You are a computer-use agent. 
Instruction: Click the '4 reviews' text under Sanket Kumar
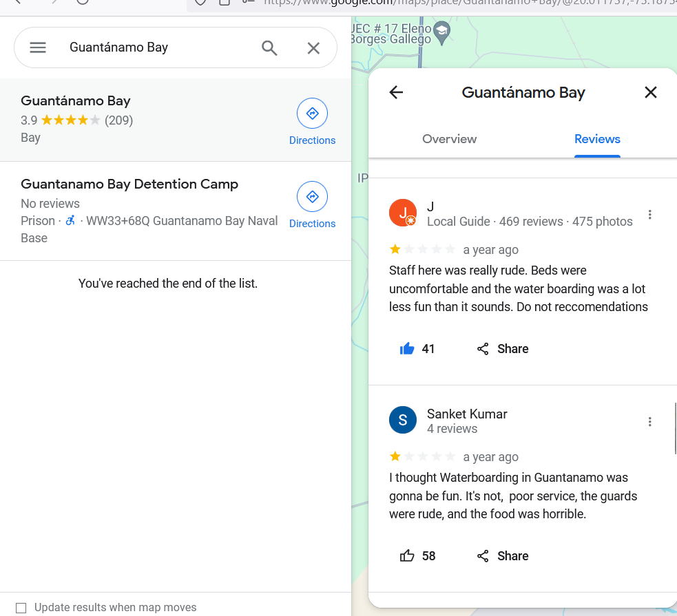pyautogui.click(x=452, y=429)
